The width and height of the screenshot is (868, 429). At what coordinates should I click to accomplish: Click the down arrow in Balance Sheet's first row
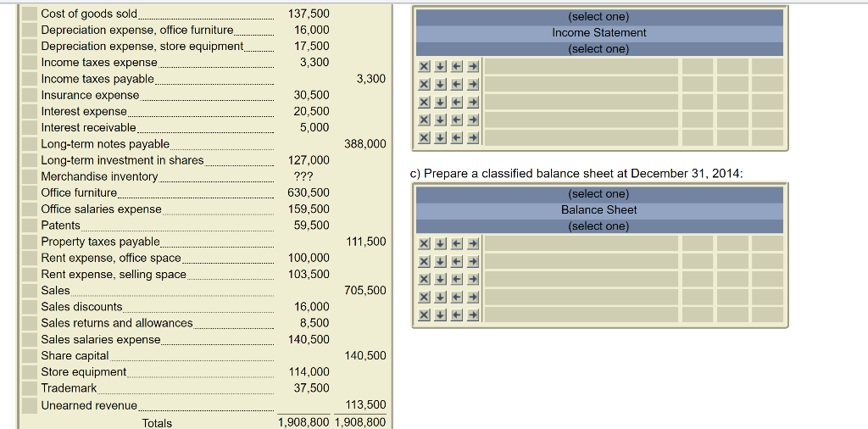coord(440,243)
